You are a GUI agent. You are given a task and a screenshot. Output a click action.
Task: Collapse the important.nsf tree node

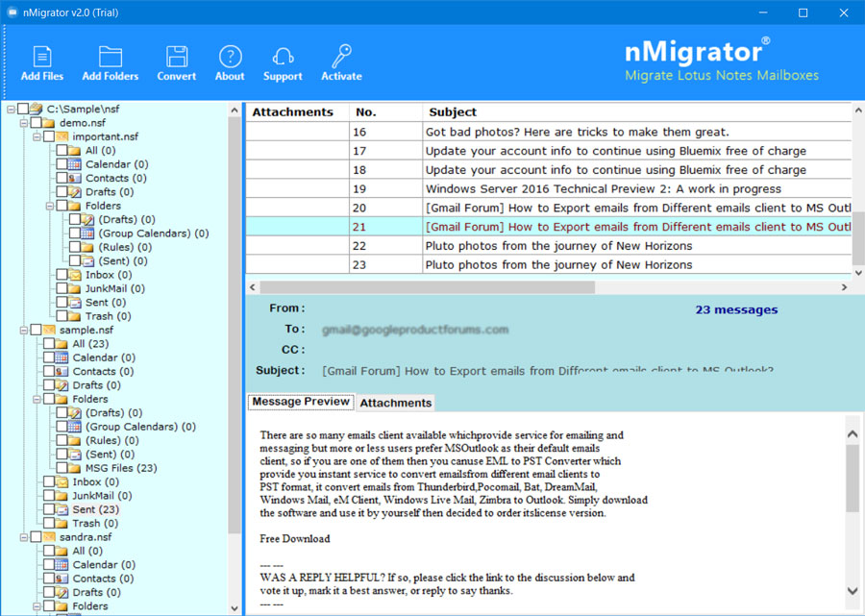click(x=37, y=136)
